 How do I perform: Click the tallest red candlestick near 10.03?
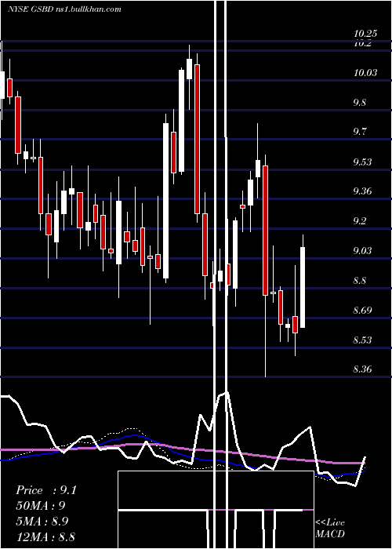pos(197,139)
